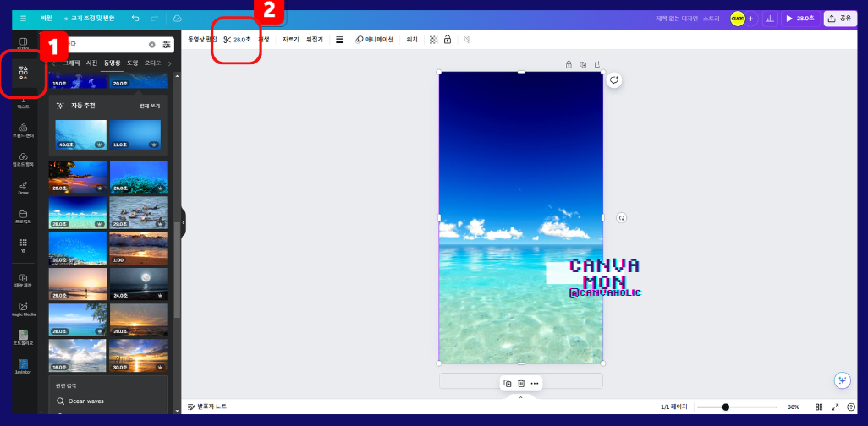Open the 요소 elements panel in sidebar
Viewport: 868px width, 426px height.
(23, 73)
